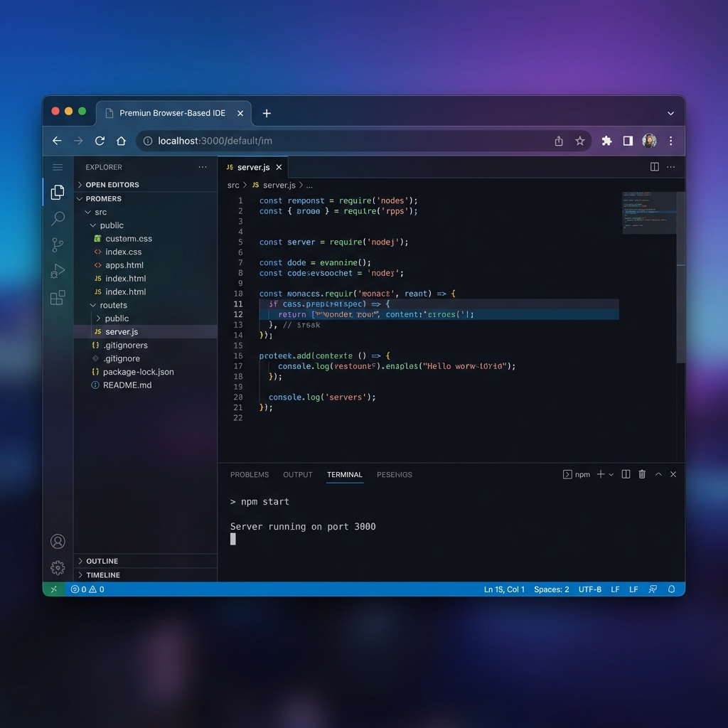The height and width of the screenshot is (728, 728).
Task: Collapse the public folder under src
Action: (111, 225)
